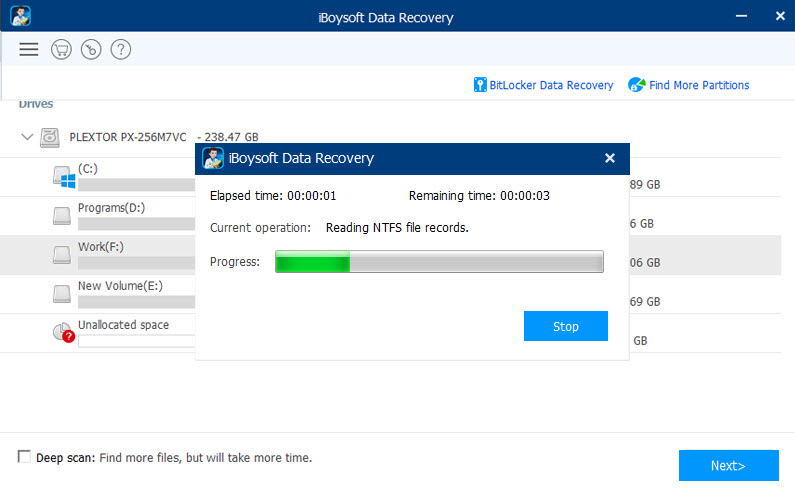Open the Find More Partitions link
Screen dimensions: 795x498
pyautogui.click(x=699, y=85)
